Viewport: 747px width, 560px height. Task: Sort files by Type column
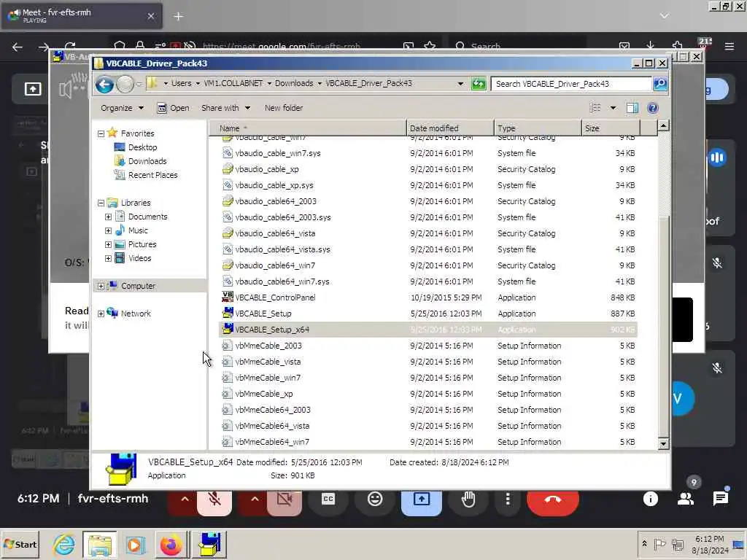pos(538,128)
